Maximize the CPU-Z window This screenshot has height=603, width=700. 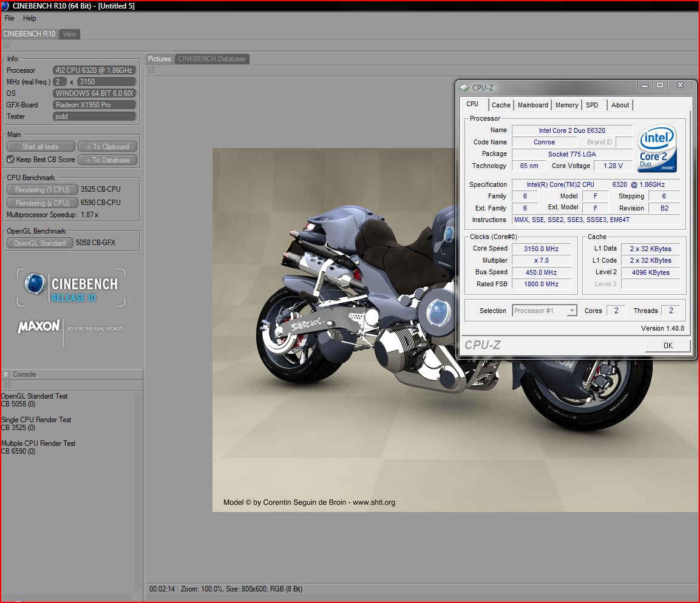point(660,85)
